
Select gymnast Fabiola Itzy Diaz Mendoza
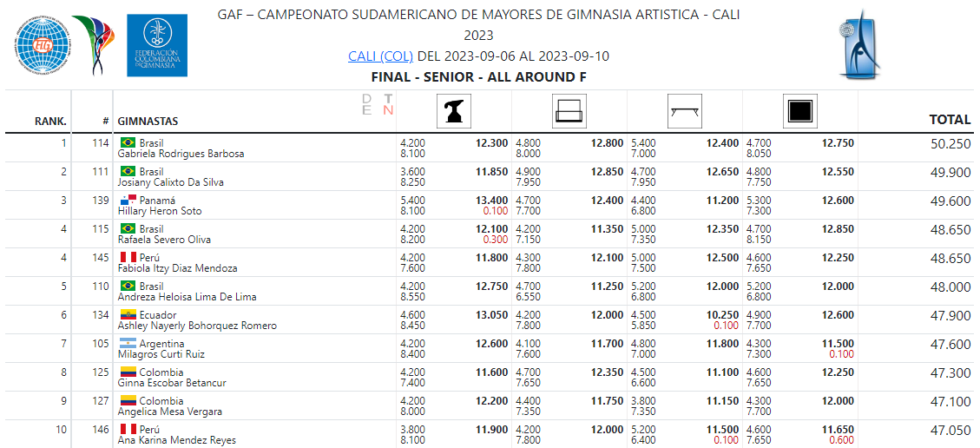coord(177,268)
